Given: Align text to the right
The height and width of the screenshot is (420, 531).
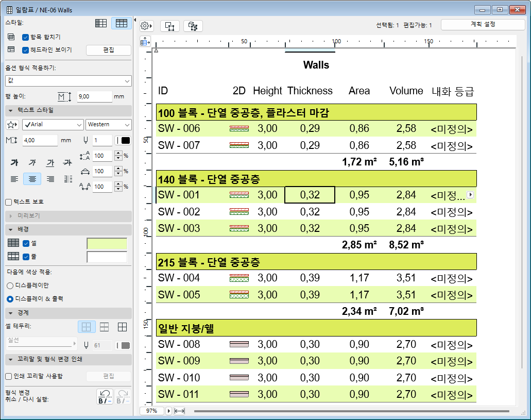Looking at the screenshot, I should coord(50,179).
